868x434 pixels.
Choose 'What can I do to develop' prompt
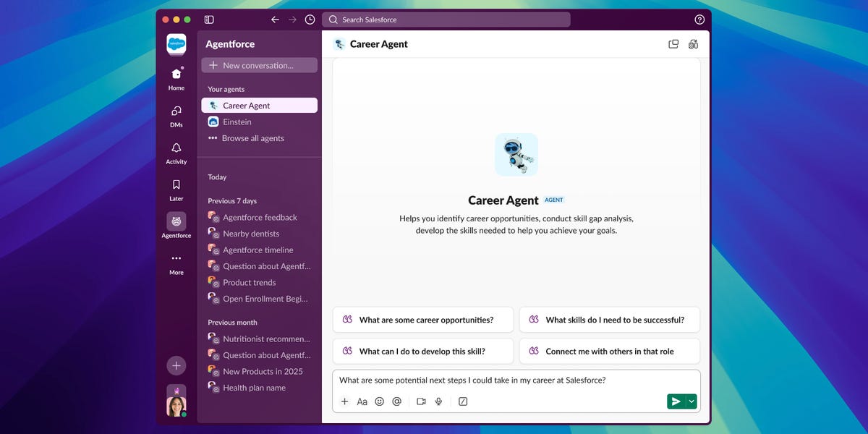(x=423, y=351)
